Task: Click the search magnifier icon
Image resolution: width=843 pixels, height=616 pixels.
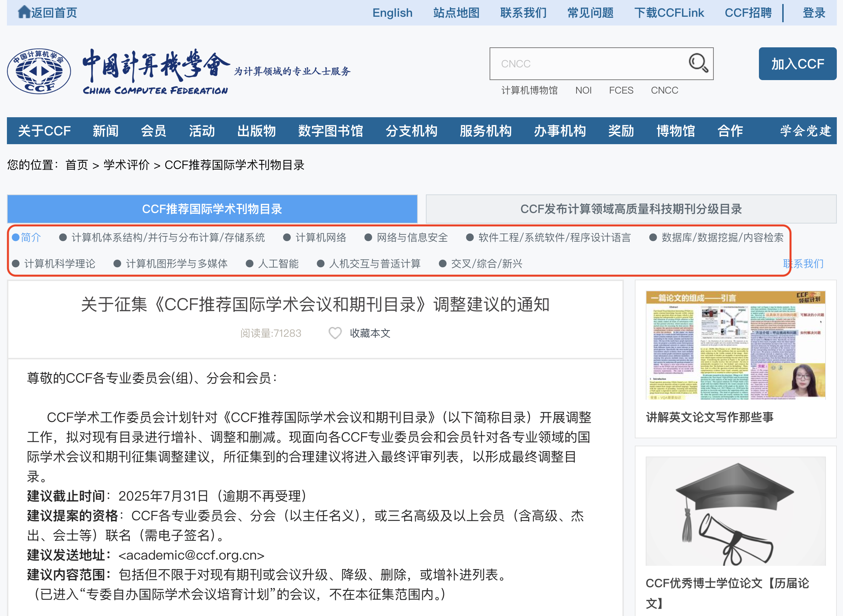Action: pyautogui.click(x=698, y=63)
